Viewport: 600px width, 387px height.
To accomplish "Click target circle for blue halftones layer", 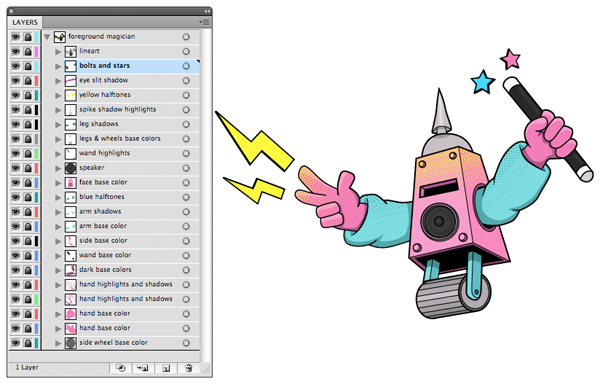I will pos(186,197).
